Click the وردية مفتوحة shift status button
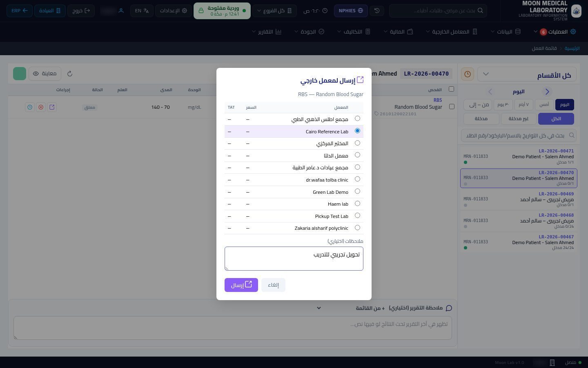 (x=222, y=11)
